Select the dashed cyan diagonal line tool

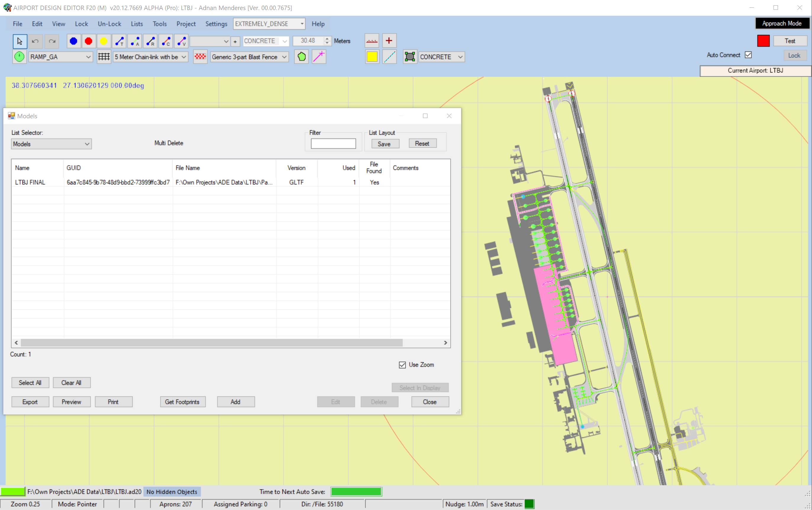coord(390,57)
